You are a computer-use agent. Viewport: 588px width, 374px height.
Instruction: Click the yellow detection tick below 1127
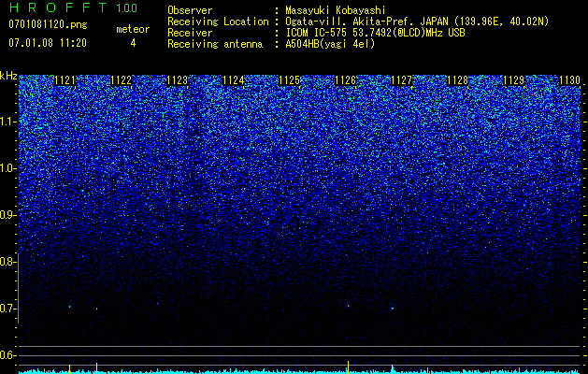click(x=393, y=368)
